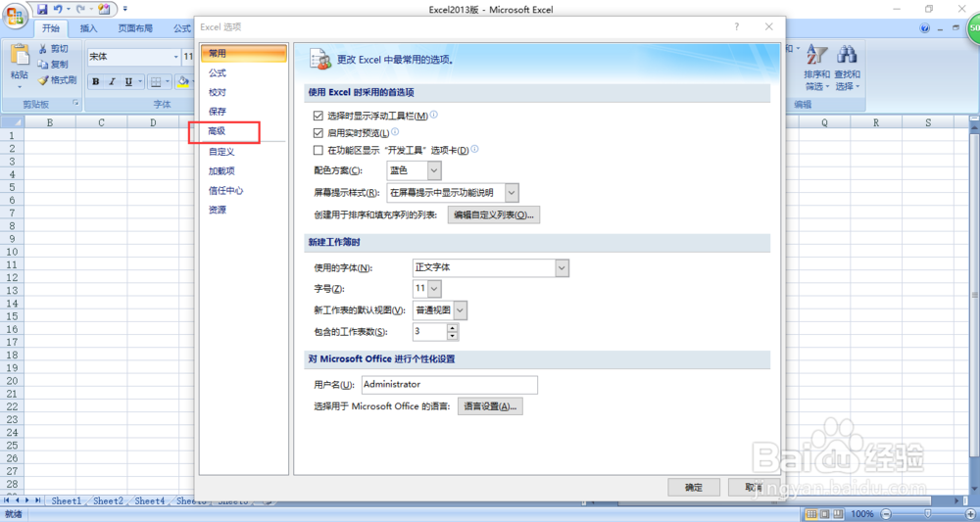Zoom out with the minus button
Screen dimensions: 980x522
[x=885, y=514]
